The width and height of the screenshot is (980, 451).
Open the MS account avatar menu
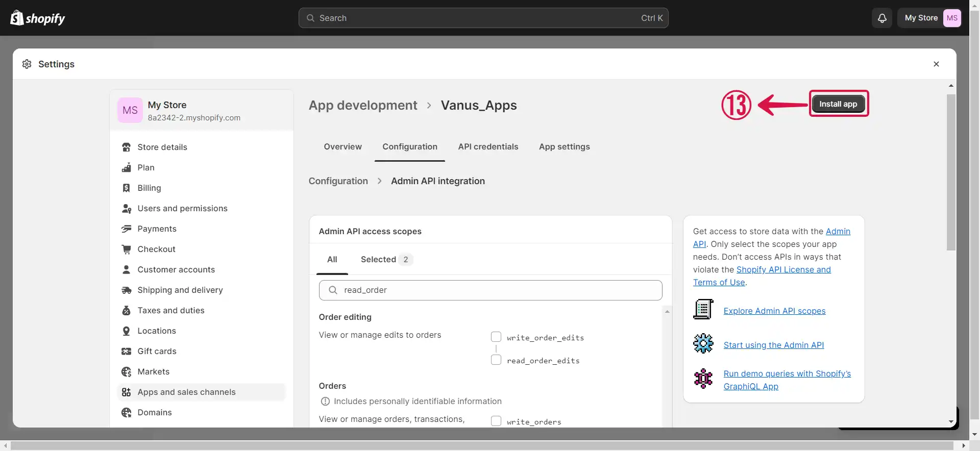coord(952,18)
